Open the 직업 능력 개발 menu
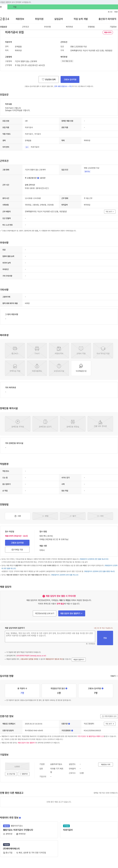Image resolution: width=118 pixels, height=868 pixels. click(x=81, y=19)
